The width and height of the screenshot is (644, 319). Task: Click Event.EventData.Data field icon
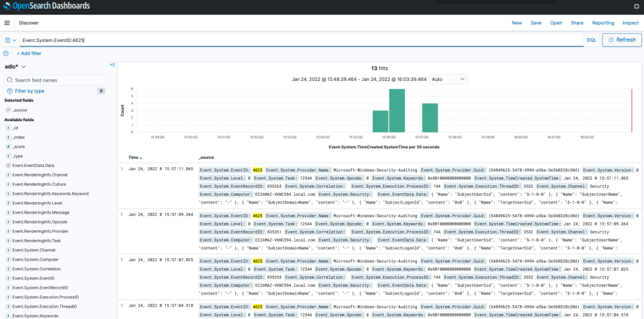[8, 166]
